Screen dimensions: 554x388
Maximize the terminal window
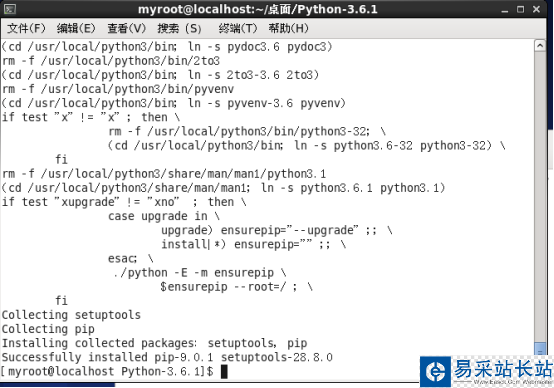click(x=520, y=10)
